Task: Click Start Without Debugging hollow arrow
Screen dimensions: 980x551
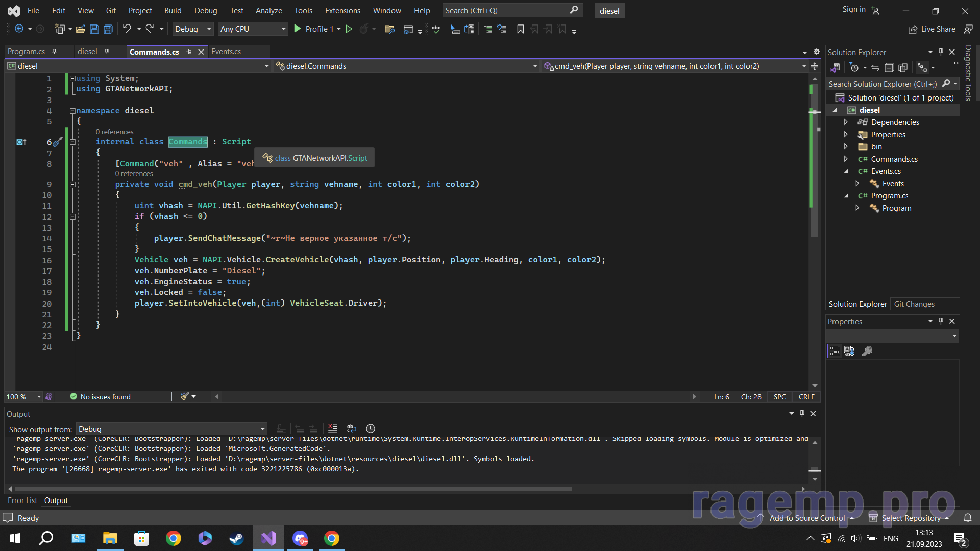Action: point(349,29)
